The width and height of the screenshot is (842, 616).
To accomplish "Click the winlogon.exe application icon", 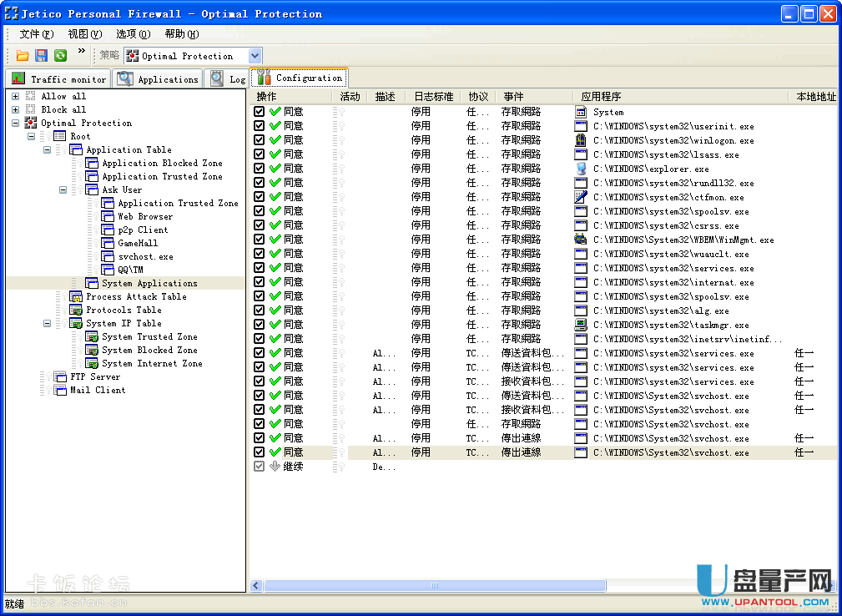I will tap(581, 140).
